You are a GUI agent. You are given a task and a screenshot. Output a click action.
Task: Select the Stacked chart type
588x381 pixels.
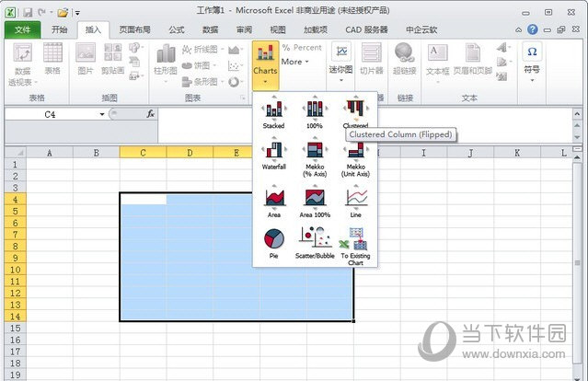(x=274, y=111)
